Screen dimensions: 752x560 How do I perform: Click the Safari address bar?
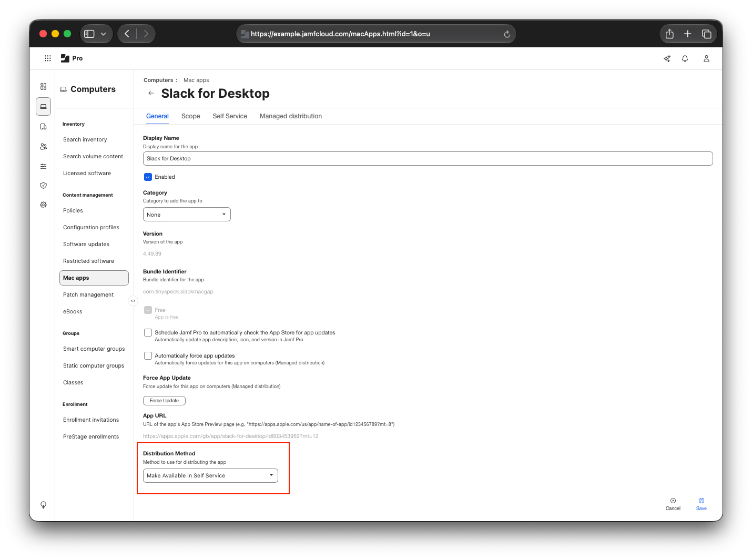pyautogui.click(x=375, y=34)
